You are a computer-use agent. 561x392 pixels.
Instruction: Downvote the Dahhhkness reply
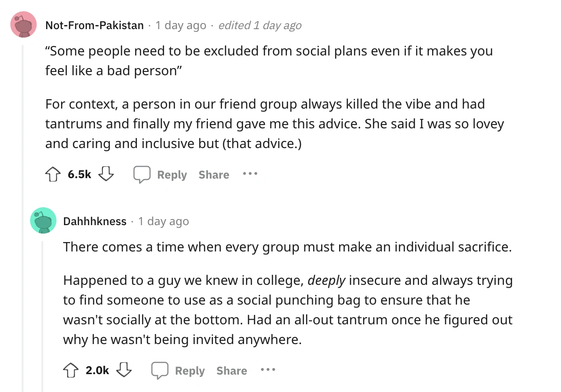pyautogui.click(x=124, y=370)
